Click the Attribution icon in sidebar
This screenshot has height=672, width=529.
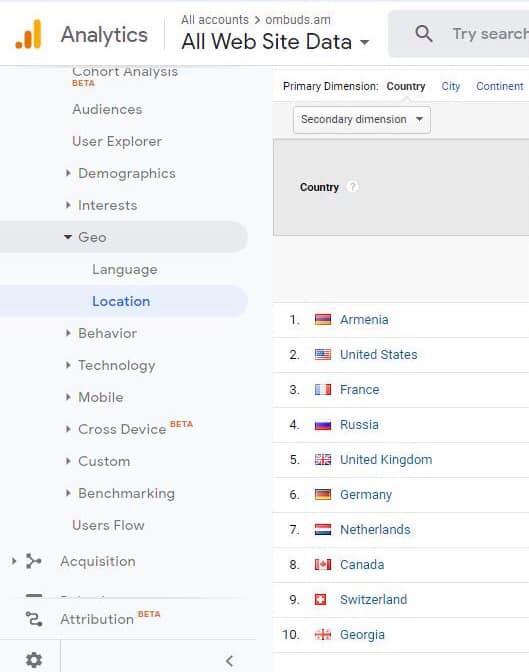coord(33,619)
